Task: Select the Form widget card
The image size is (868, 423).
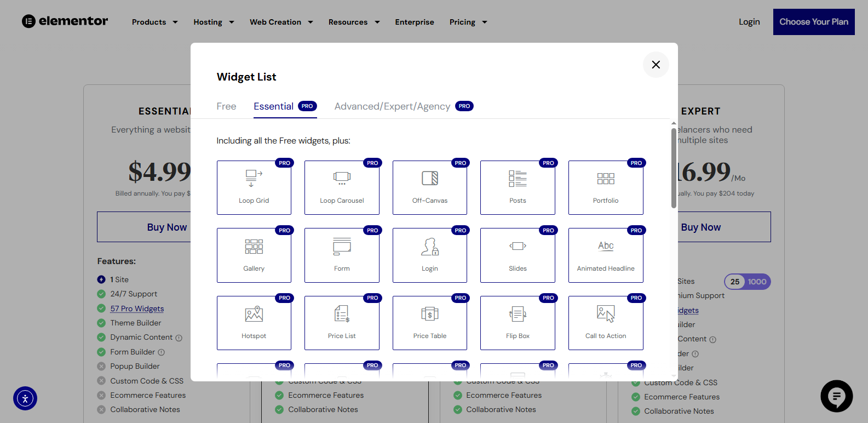Action: tap(342, 255)
